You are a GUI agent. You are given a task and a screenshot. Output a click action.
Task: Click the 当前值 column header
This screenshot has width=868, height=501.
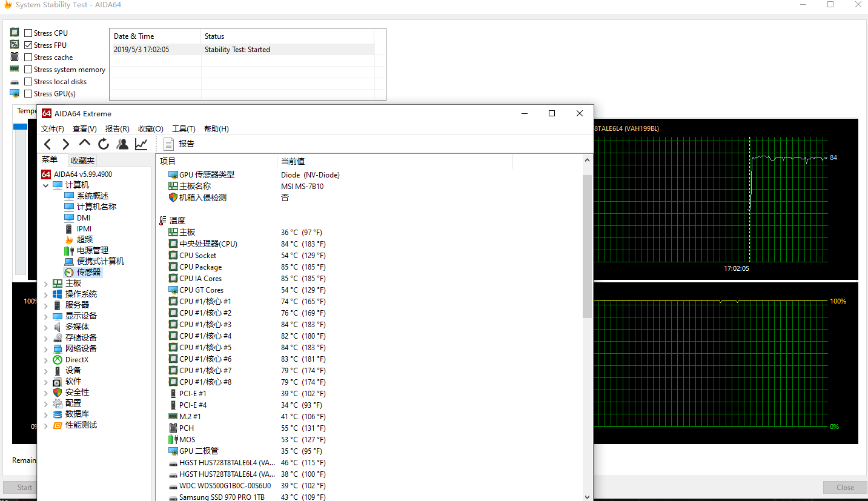[395, 161]
